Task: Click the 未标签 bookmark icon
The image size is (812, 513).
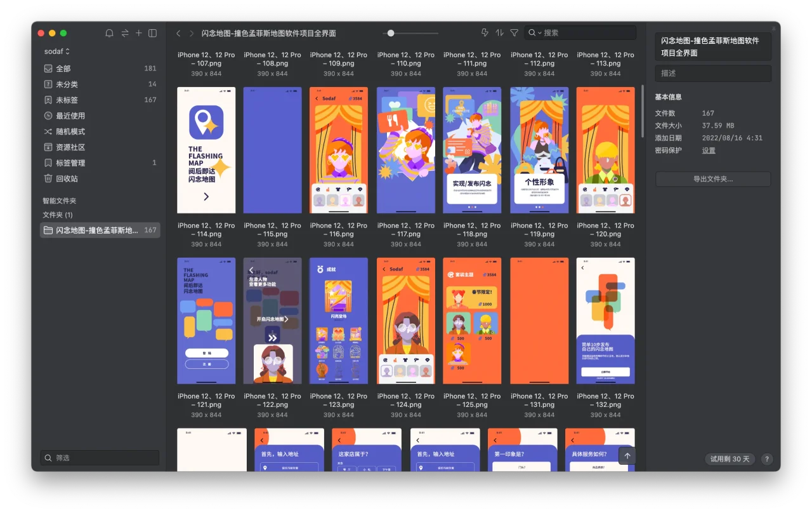Action: coord(48,100)
